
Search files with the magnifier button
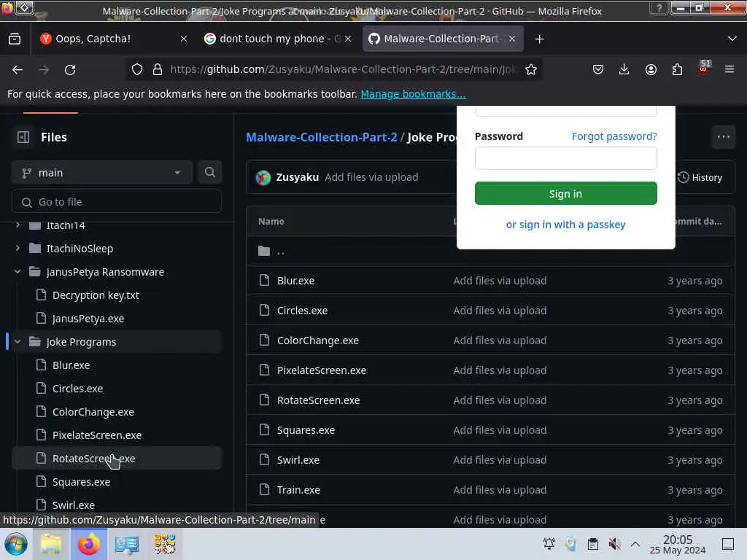point(209,172)
